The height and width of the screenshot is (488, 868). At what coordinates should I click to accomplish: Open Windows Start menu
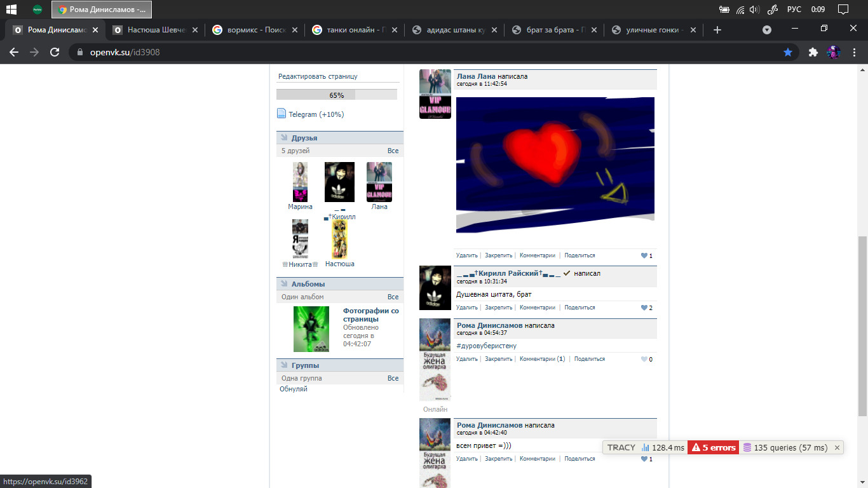[x=11, y=10]
